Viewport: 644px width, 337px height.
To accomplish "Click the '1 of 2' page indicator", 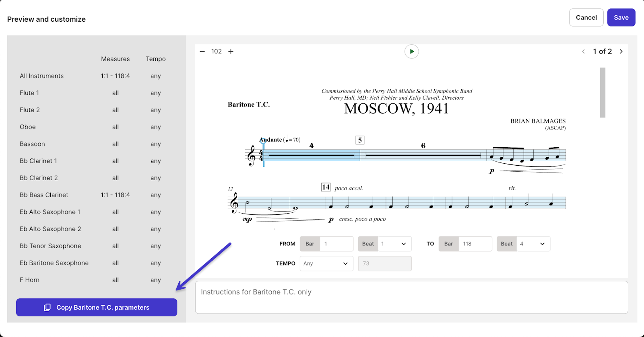I will tap(602, 51).
